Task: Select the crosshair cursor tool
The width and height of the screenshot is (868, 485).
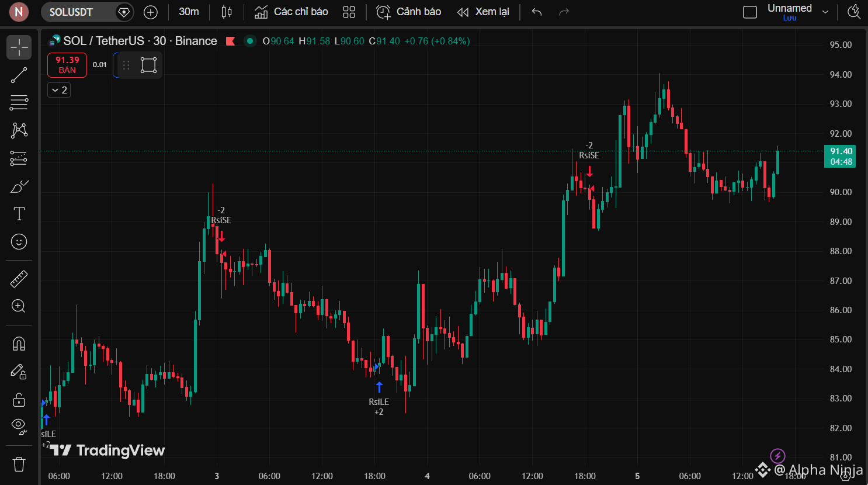Action: coord(19,47)
